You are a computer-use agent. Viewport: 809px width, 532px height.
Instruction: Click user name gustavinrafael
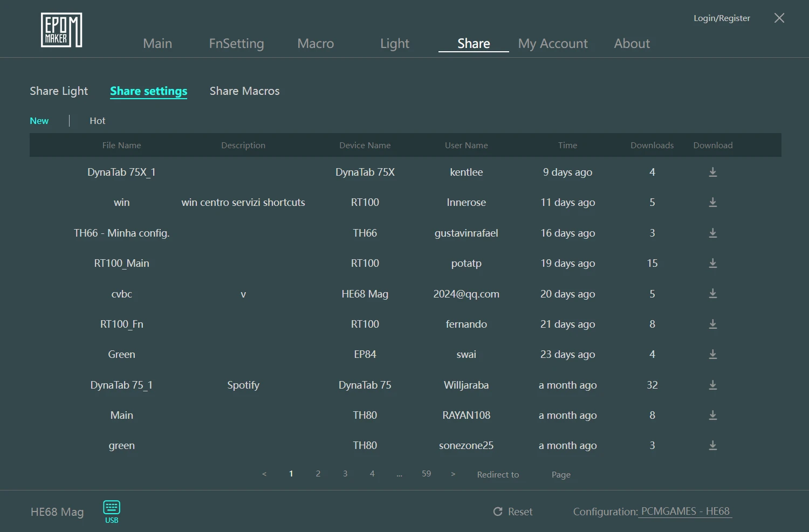(467, 233)
